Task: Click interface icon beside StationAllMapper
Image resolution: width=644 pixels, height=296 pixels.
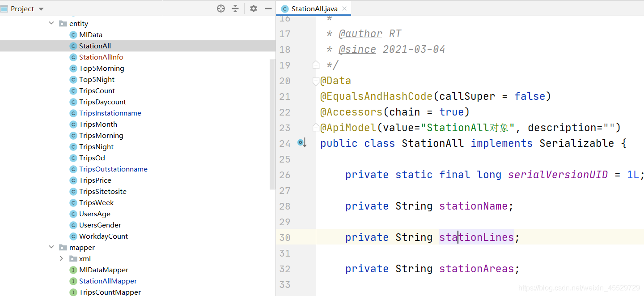Action: tap(73, 281)
